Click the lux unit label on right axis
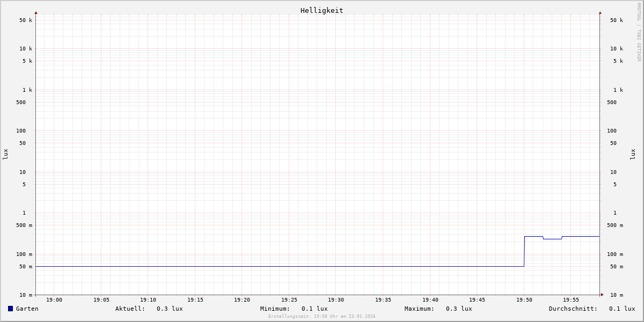This screenshot has width=644, height=322. click(x=633, y=154)
